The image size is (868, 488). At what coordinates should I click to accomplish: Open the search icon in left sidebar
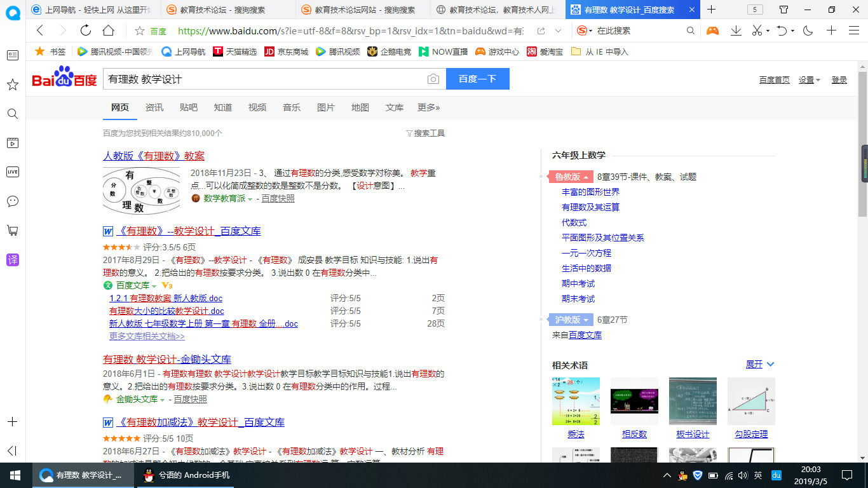(12, 114)
